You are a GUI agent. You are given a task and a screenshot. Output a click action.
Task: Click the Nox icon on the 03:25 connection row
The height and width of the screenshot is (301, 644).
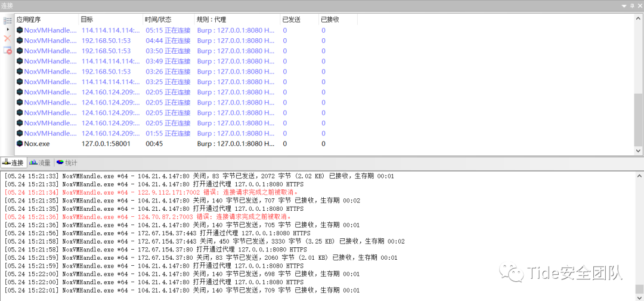click(19, 82)
